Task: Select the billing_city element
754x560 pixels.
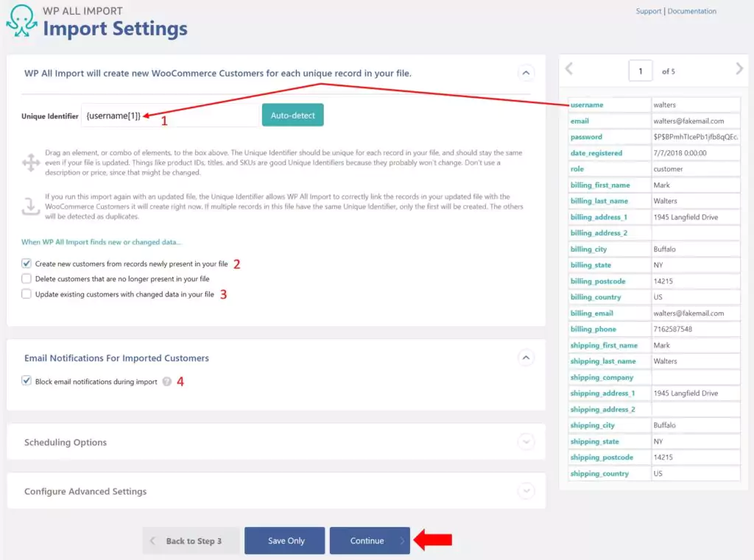Action: [588, 249]
